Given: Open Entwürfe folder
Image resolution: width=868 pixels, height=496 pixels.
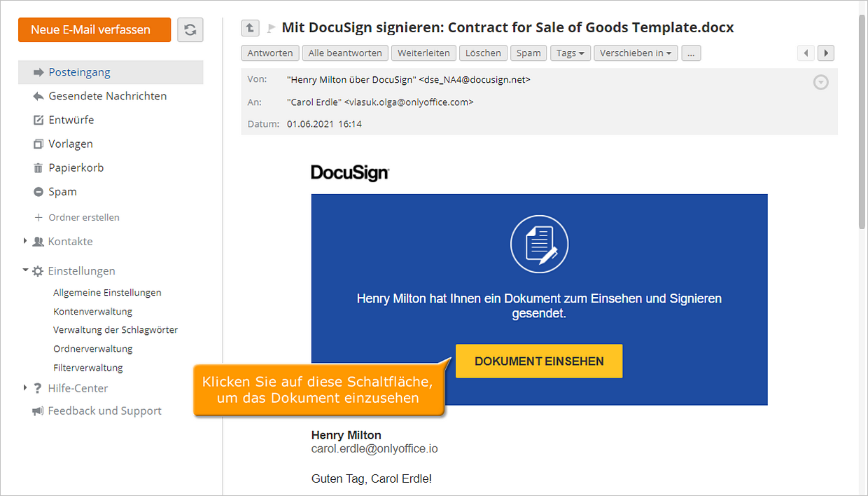Looking at the screenshot, I should click(x=71, y=120).
